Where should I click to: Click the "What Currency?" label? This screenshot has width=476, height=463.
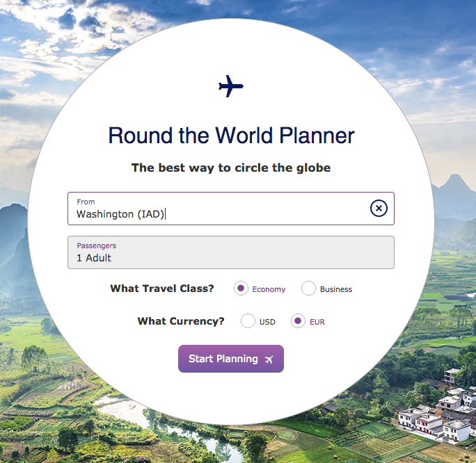click(x=181, y=321)
